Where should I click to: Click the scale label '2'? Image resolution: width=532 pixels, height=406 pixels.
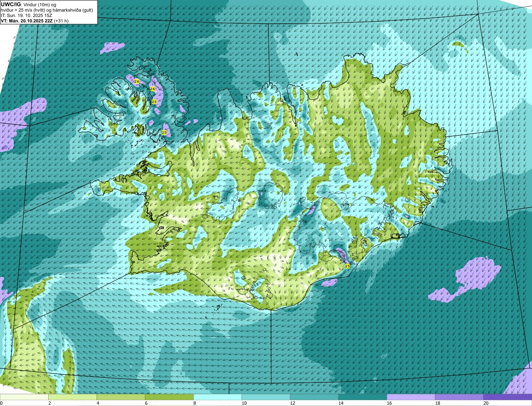[49, 403]
